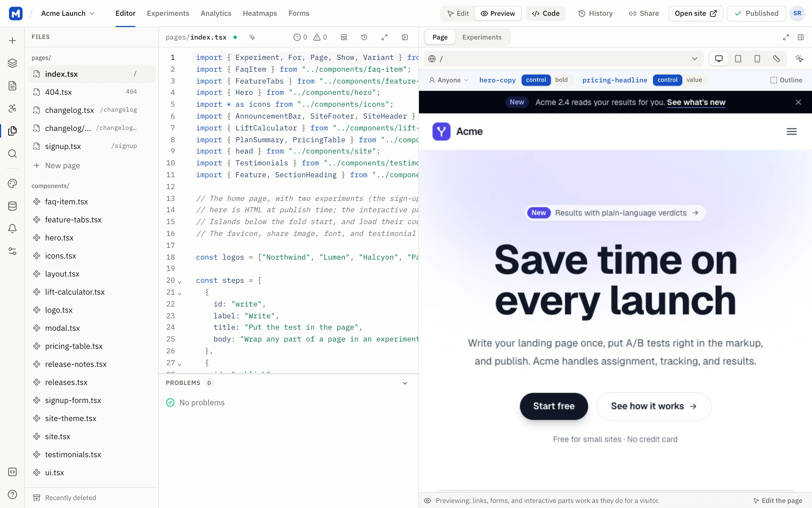The height and width of the screenshot is (508, 812).
Task: Select the desktop device preview icon
Action: click(x=719, y=59)
